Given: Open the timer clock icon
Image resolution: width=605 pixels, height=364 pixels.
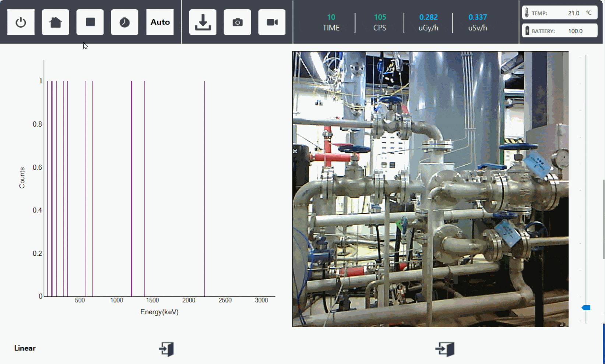Looking at the screenshot, I should tap(125, 22).
